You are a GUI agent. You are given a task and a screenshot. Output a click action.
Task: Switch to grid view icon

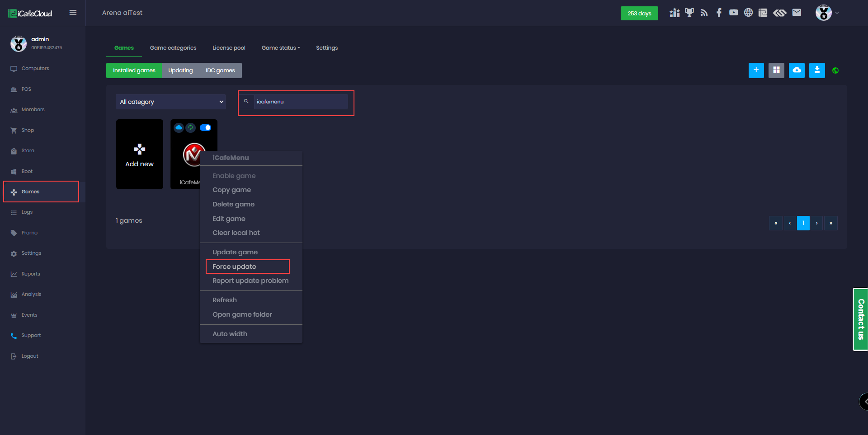776,70
